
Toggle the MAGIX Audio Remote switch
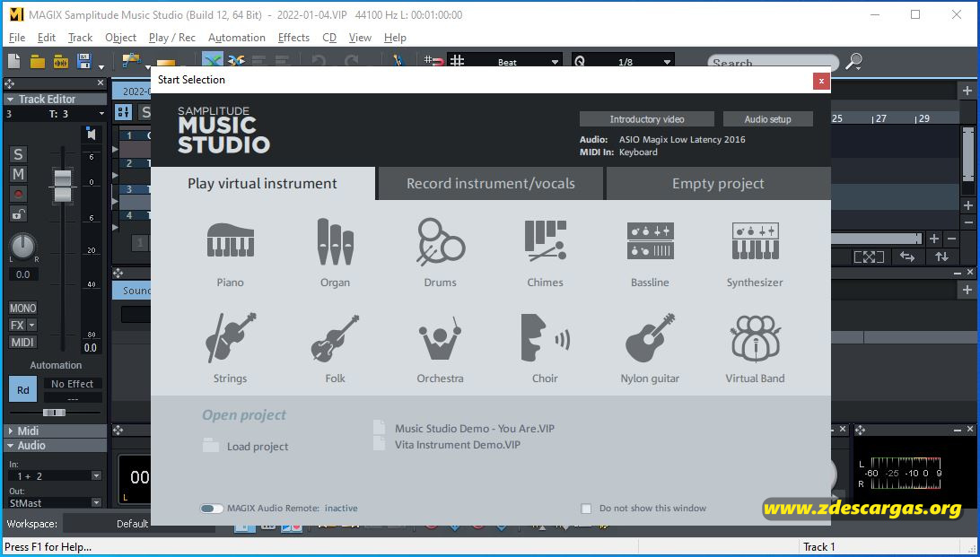211,509
